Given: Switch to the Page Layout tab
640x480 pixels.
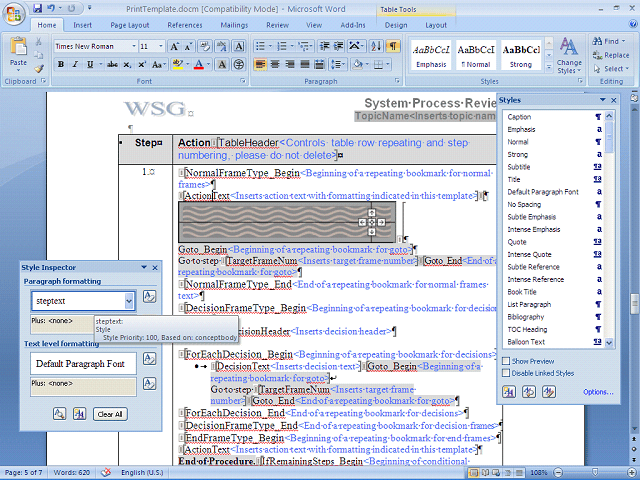Looking at the screenshot, I should point(130,25).
